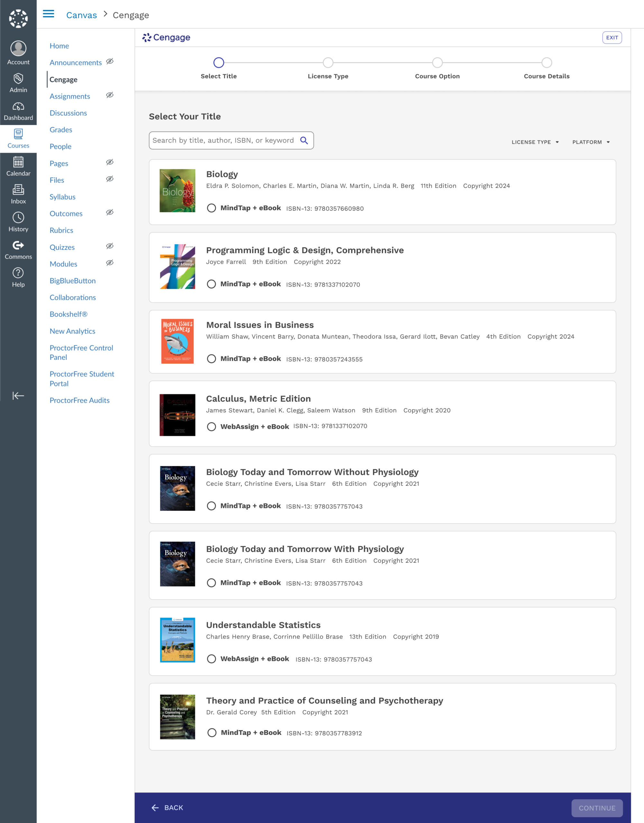Click the Understandable Statistics cover thumbnail
This screenshot has width=644, height=823.
click(177, 640)
